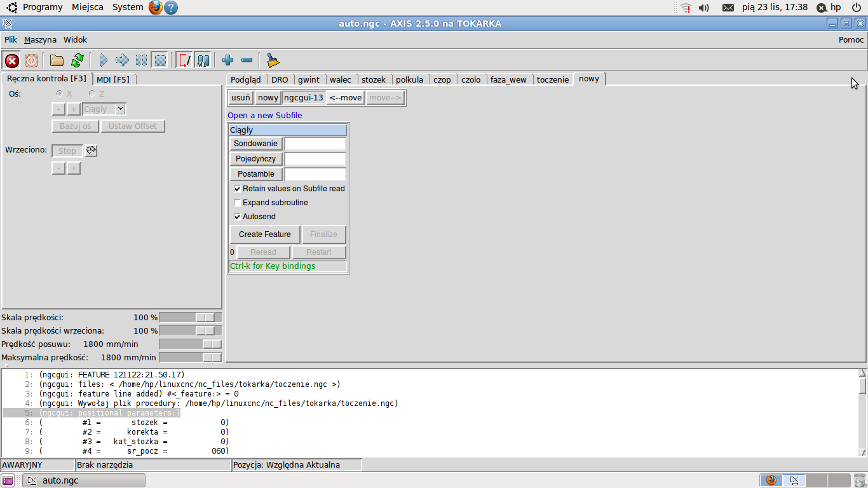Select auto.ngc in bottom taskbar
The height and width of the screenshot is (488, 868).
click(x=84, y=480)
